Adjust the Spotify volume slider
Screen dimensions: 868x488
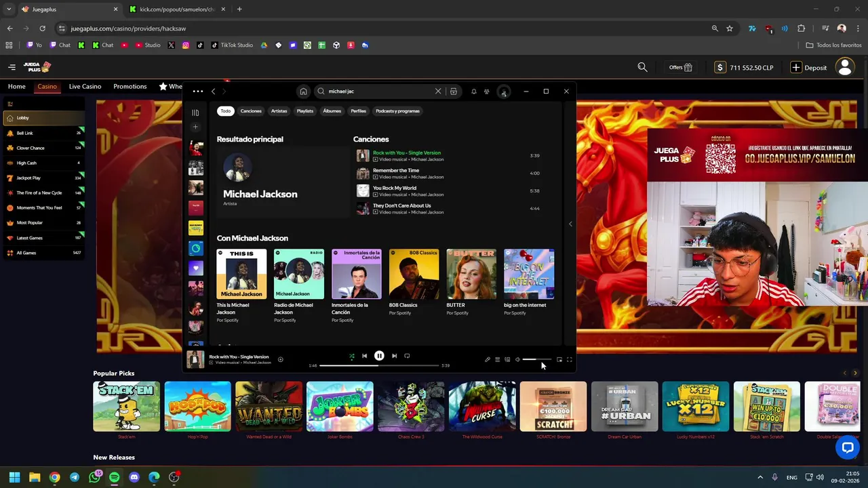click(536, 360)
